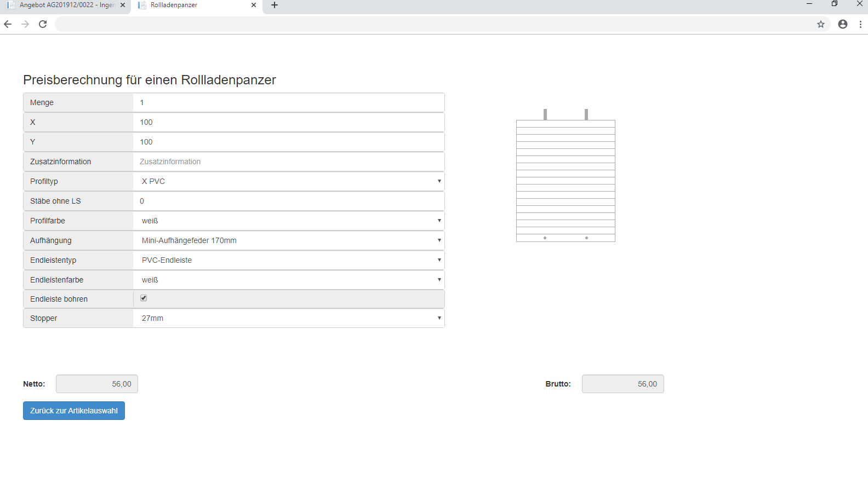
Task: Click the Netto price field
Action: (97, 384)
